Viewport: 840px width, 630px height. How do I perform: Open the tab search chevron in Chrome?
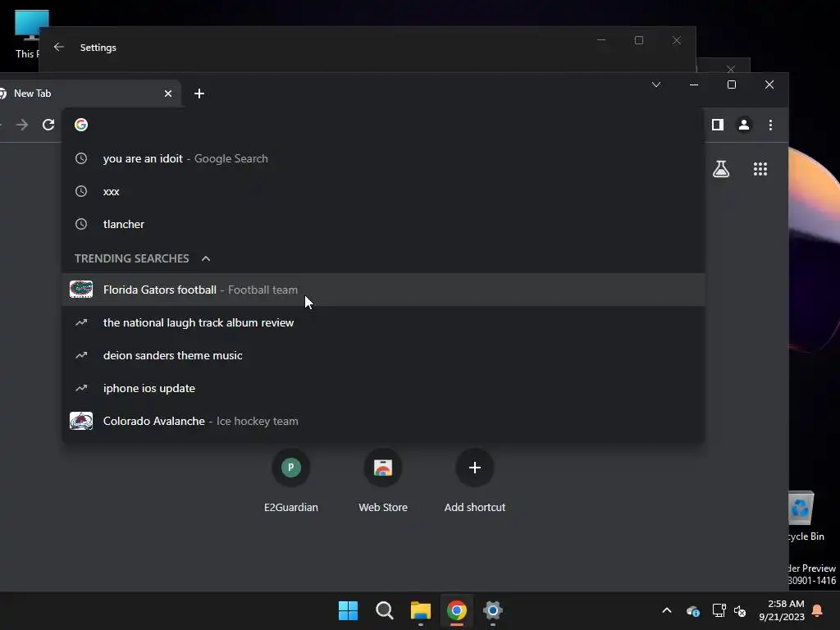click(655, 84)
